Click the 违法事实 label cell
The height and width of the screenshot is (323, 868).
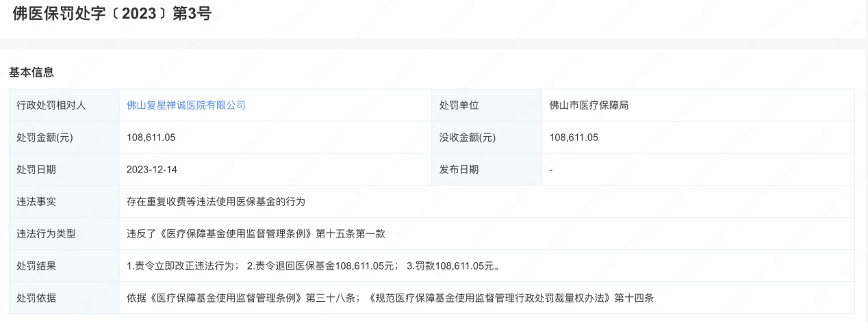[x=64, y=202]
